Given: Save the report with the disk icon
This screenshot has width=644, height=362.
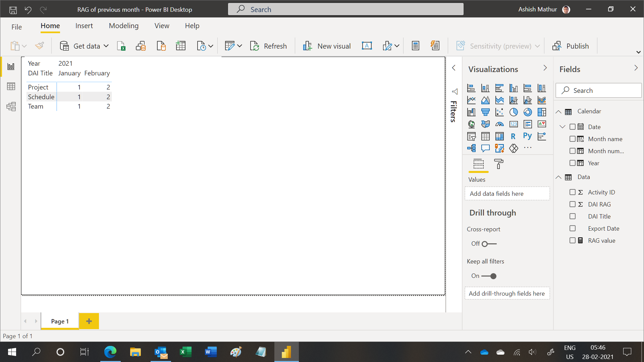Looking at the screenshot, I should (13, 10).
